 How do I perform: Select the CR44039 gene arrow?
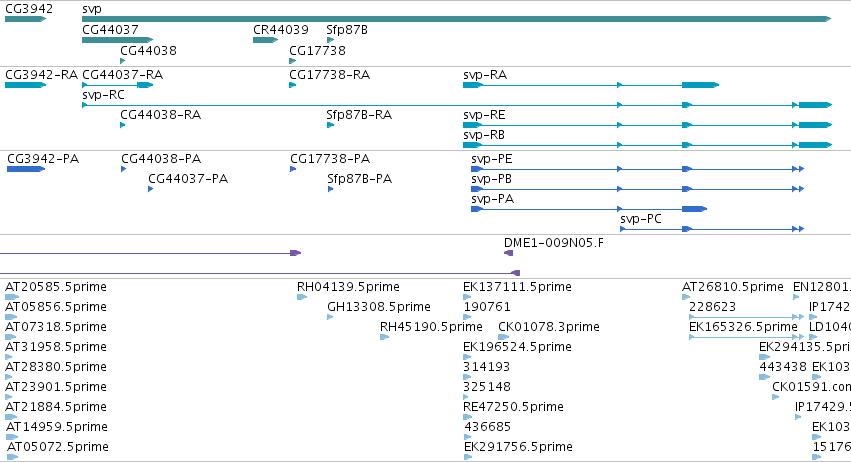click(265, 40)
